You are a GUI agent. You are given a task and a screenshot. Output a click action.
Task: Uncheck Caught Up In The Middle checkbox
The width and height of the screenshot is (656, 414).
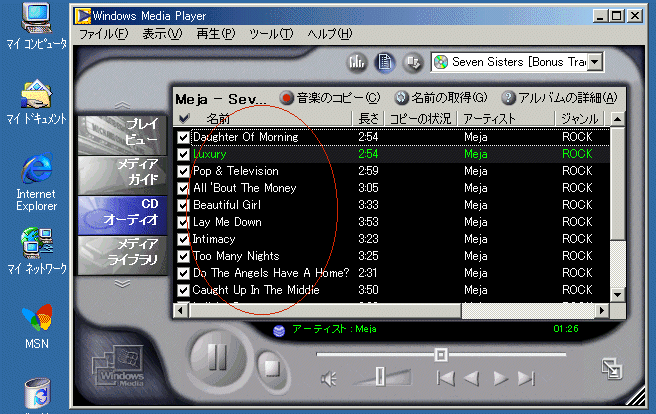183,290
